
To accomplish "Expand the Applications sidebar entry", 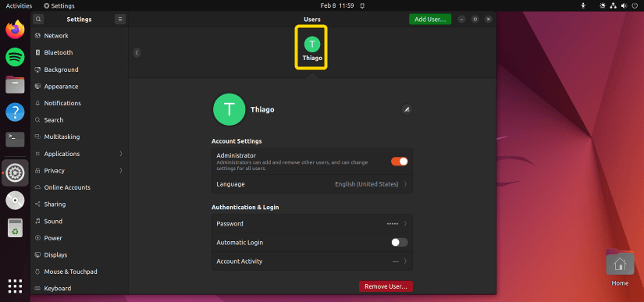I will pyautogui.click(x=80, y=154).
